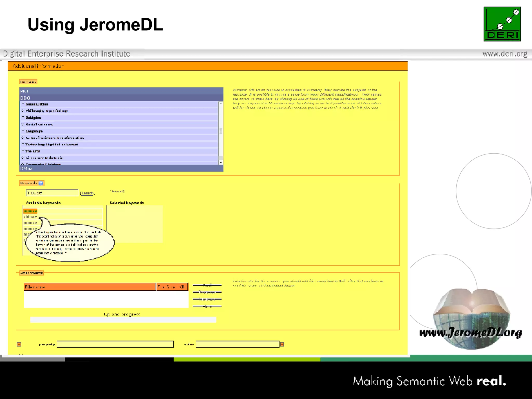The height and width of the screenshot is (399, 532).
Task: Expand the Social sciences node
Action: pyautogui.click(x=23, y=124)
